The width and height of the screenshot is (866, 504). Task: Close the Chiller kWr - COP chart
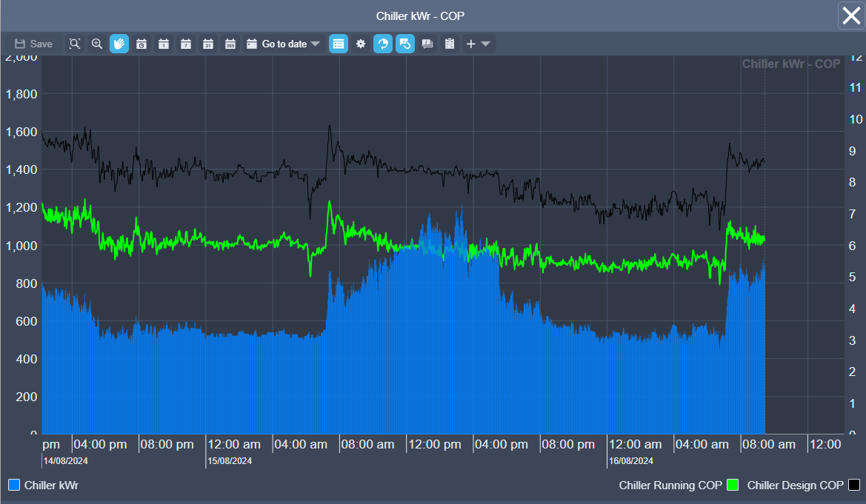click(851, 15)
